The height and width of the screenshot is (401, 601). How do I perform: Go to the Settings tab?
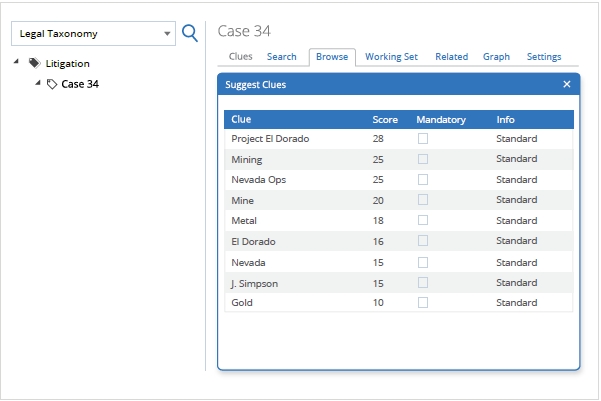click(544, 57)
